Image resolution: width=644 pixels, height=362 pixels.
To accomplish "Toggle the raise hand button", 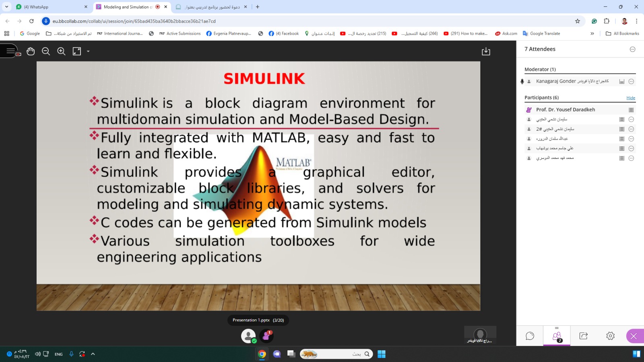I will coord(266,336).
